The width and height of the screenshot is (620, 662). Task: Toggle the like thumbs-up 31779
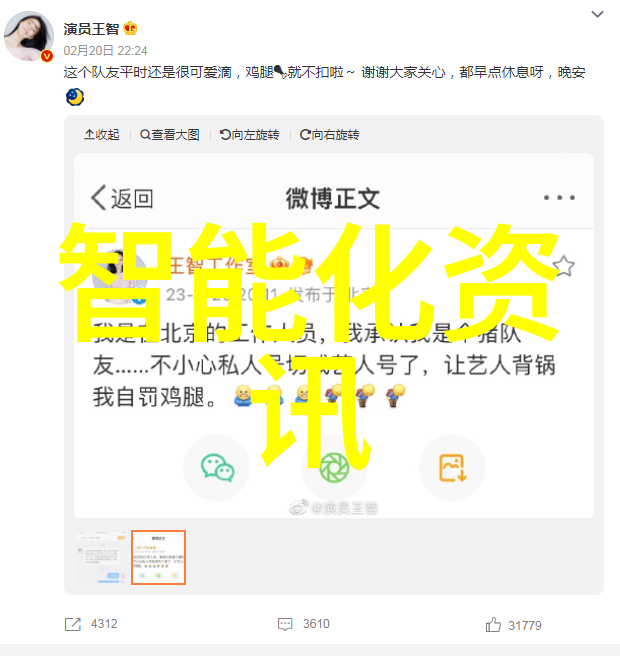coord(493,624)
